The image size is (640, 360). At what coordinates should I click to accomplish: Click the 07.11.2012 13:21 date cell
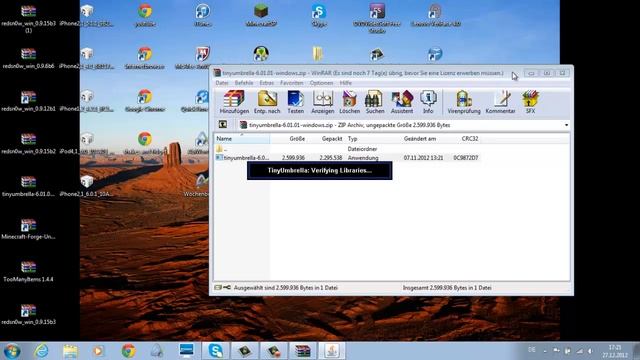(x=423, y=158)
